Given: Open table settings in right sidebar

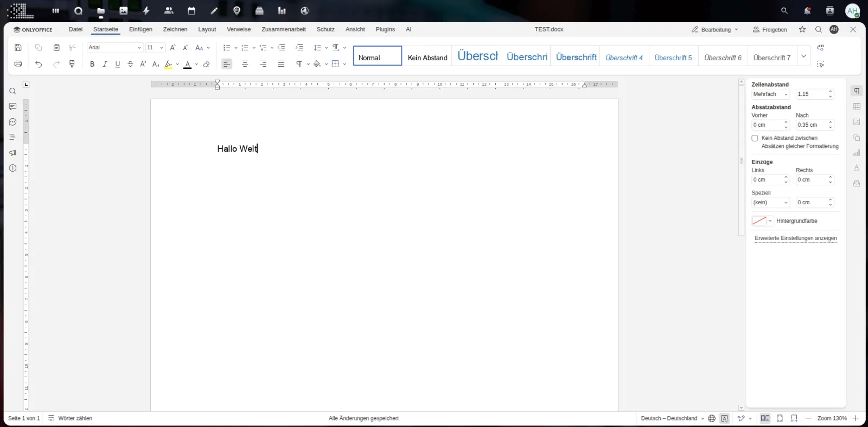Looking at the screenshot, I should pyautogui.click(x=857, y=107).
